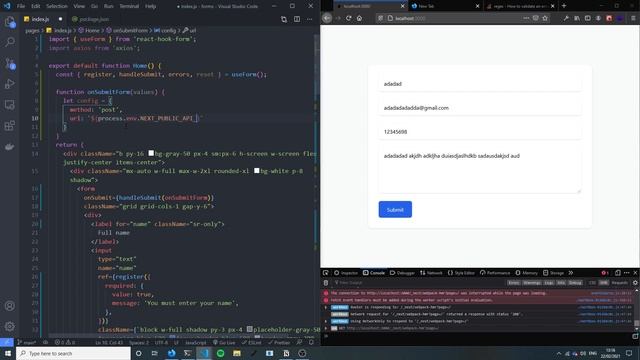Image resolution: width=640 pixels, height=360 pixels.
Task: Show more devtools tabs with chevron
Action: click(x=571, y=273)
